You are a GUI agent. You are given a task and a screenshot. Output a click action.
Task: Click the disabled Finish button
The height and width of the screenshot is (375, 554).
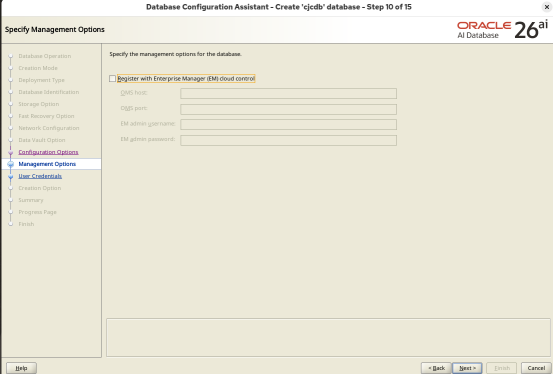point(501,368)
